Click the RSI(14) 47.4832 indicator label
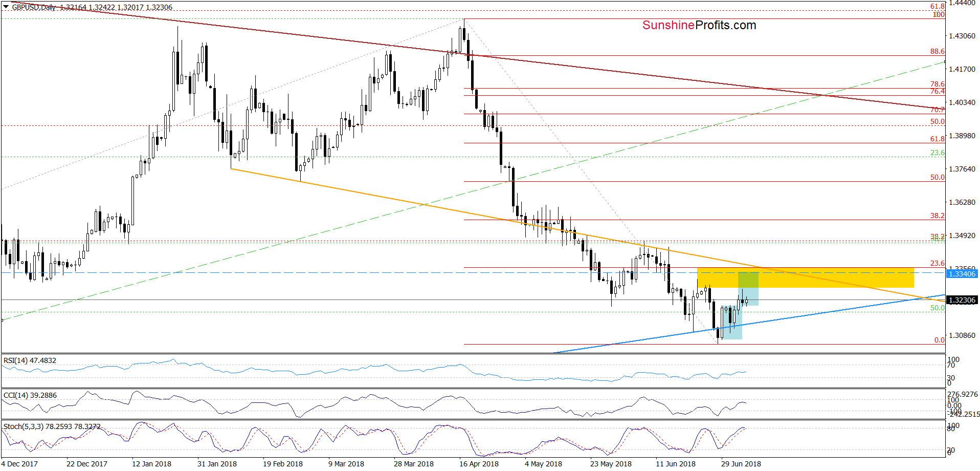This screenshot has width=980, height=471. click(30, 360)
